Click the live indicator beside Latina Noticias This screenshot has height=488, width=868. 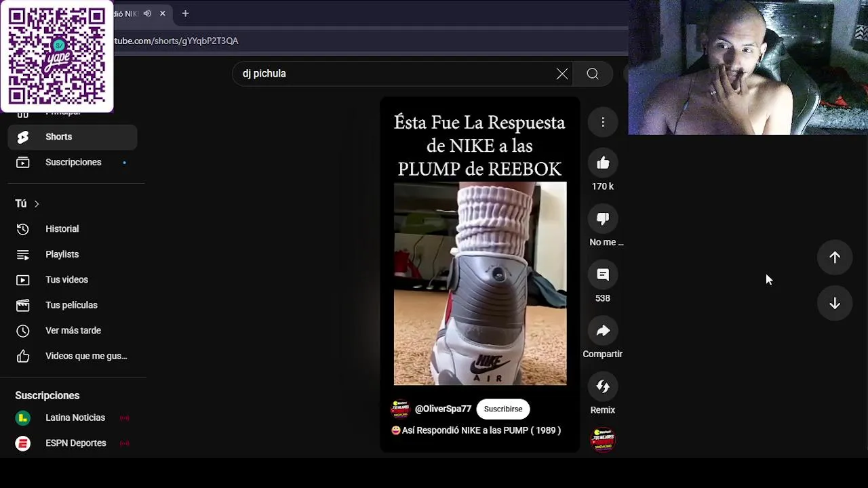[x=124, y=418]
